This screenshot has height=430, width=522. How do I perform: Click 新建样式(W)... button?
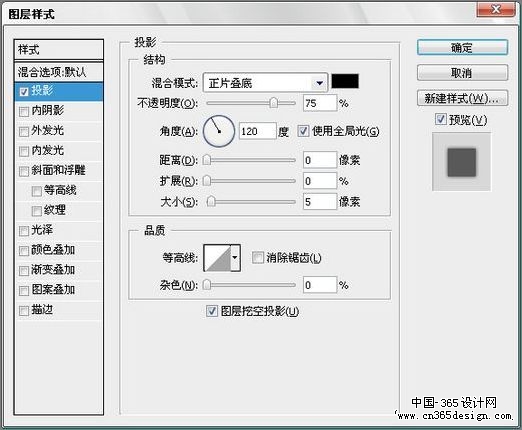point(462,98)
